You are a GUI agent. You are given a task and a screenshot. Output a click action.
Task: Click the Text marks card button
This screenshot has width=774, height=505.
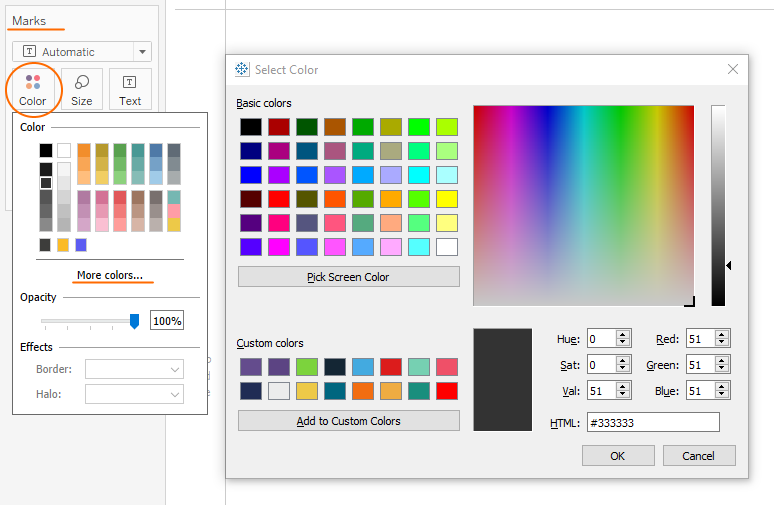(x=130, y=88)
